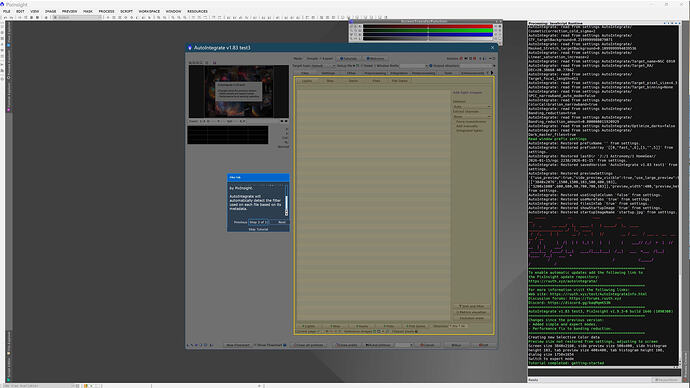Toggle the Integrated lights checkbox

point(469,130)
